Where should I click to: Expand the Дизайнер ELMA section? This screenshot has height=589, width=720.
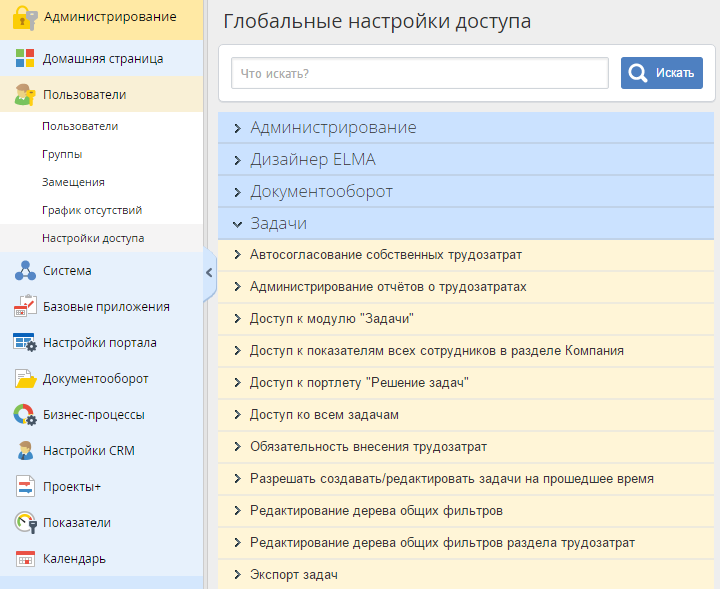[312, 160]
